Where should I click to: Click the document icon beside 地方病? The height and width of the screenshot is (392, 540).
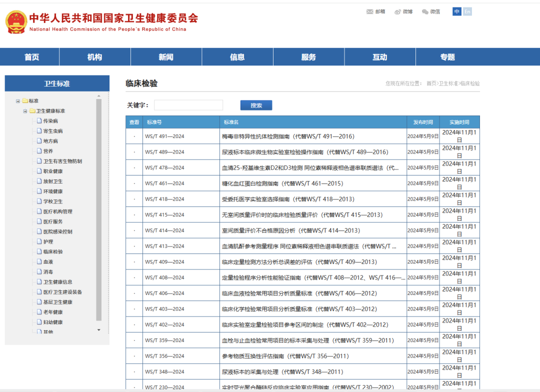(x=39, y=141)
